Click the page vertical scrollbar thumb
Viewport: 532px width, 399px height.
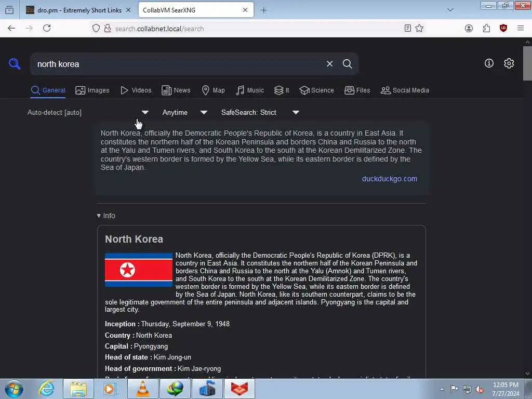tap(528, 63)
